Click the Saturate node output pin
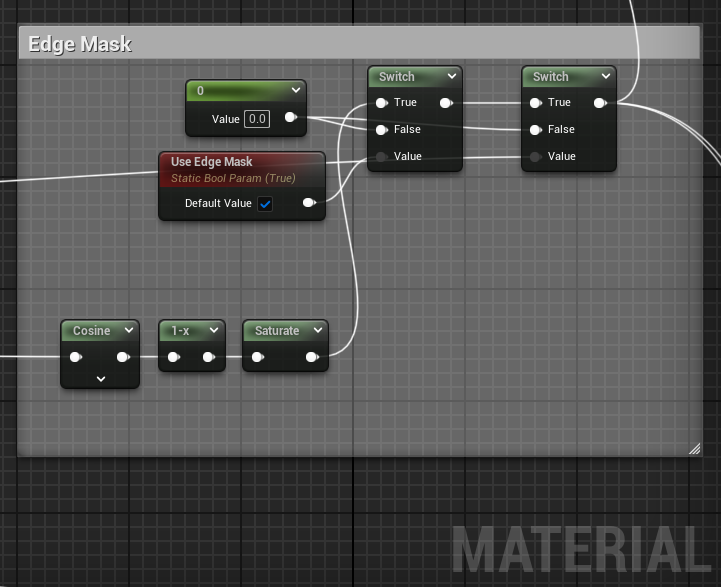Viewport: 721px width, 587px height. [x=312, y=357]
